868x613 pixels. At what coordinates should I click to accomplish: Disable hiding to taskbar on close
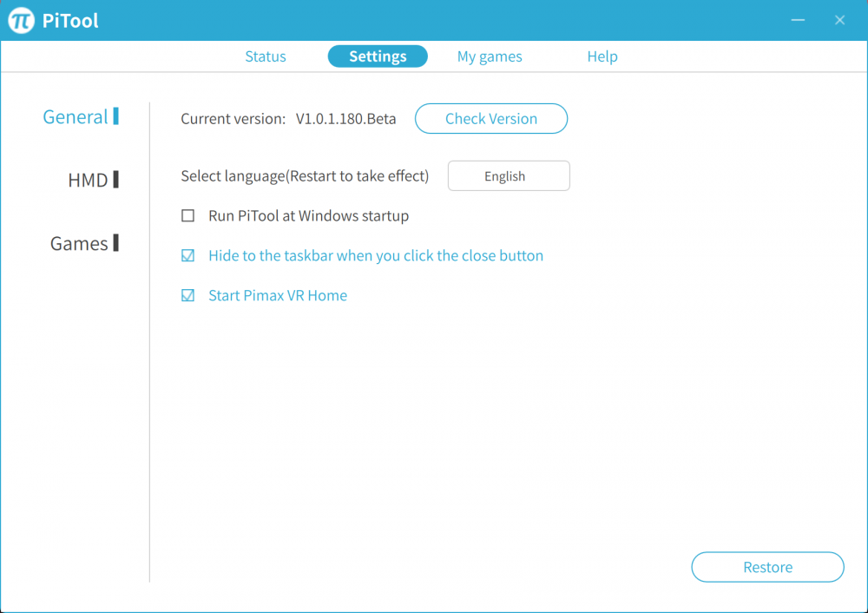pos(187,255)
